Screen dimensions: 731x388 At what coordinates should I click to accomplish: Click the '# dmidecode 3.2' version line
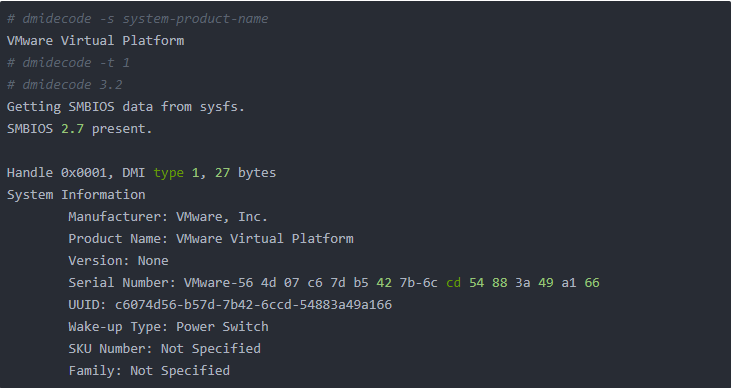[x=65, y=84]
